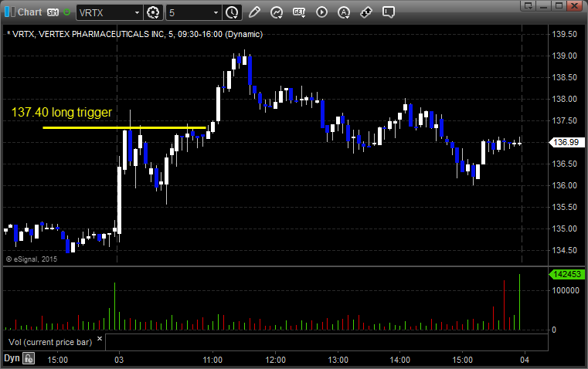588x369 pixels.
Task: Click the 04 date label on time axis
Action: coord(525,360)
